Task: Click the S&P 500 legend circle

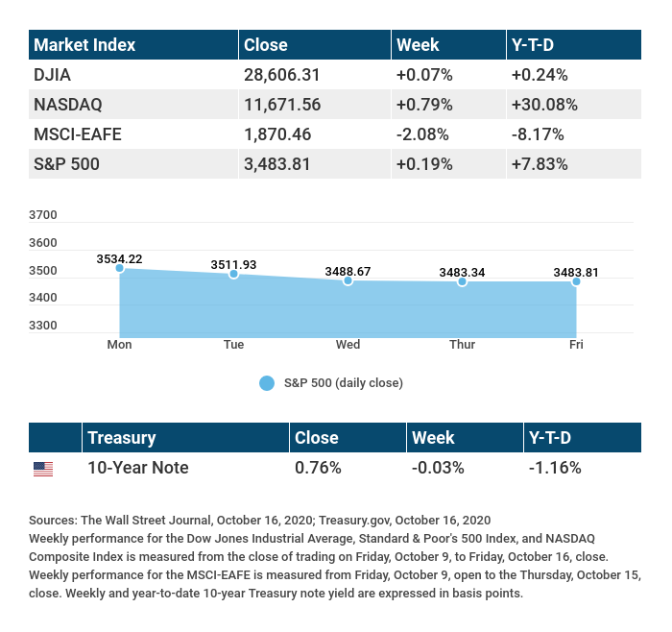Action: (x=267, y=383)
